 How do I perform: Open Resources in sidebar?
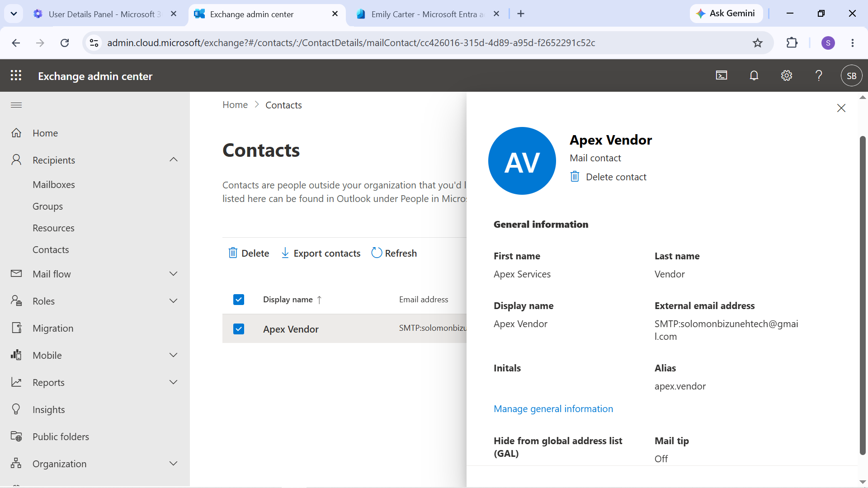click(x=53, y=228)
